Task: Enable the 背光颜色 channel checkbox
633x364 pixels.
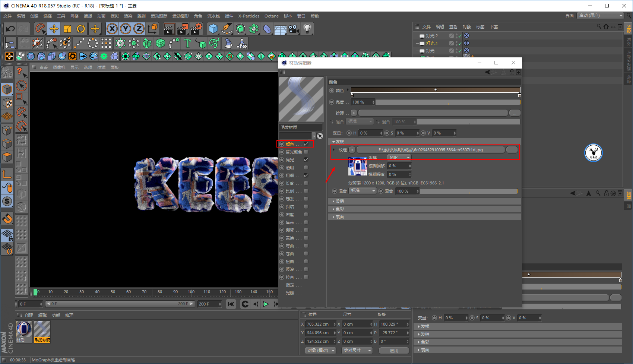Action: tap(306, 152)
